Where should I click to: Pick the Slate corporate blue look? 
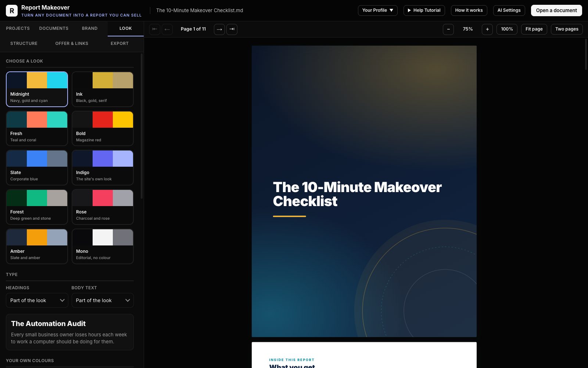pyautogui.click(x=37, y=167)
